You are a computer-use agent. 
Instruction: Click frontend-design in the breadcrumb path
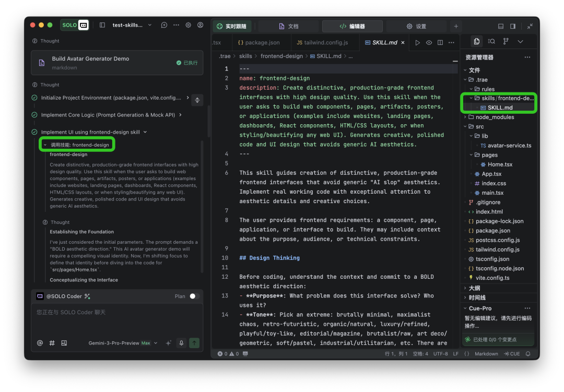(x=281, y=56)
